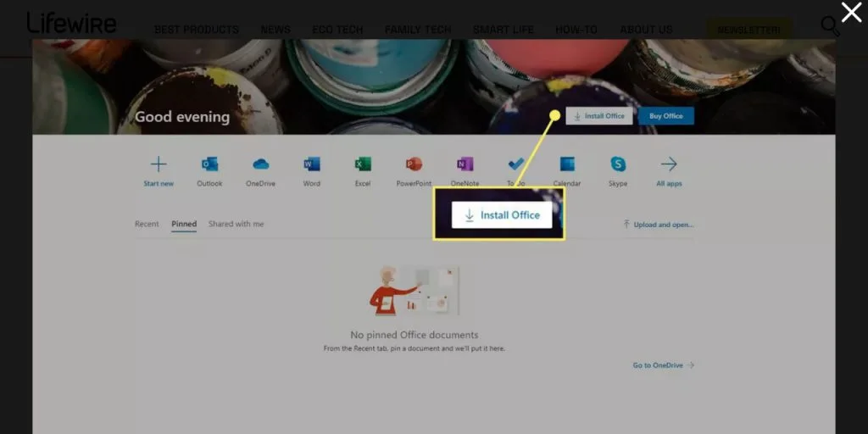The height and width of the screenshot is (434, 868).
Task: Open the Calendar app icon
Action: click(567, 164)
